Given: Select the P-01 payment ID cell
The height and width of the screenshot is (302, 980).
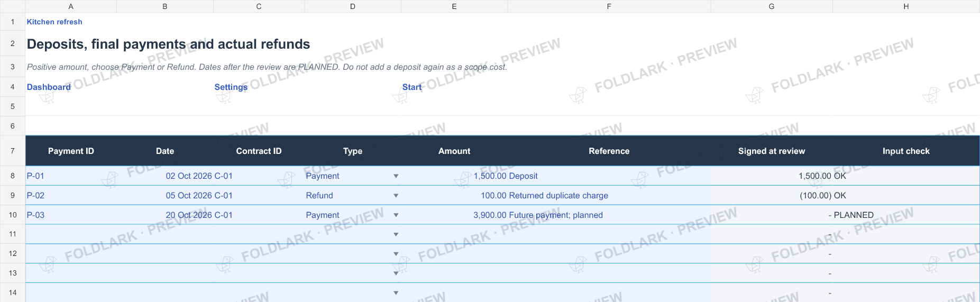Looking at the screenshot, I should [x=71, y=176].
